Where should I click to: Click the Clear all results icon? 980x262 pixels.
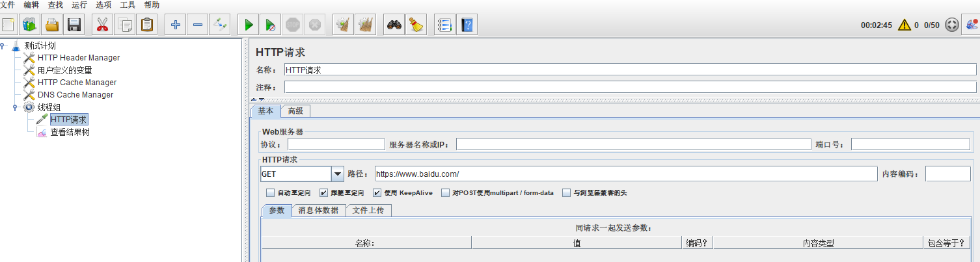pos(365,25)
